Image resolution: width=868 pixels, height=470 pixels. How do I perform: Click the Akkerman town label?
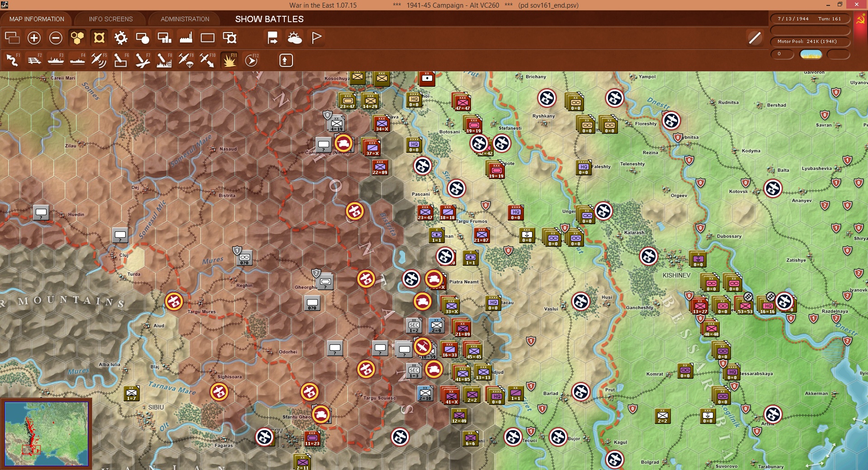(x=816, y=394)
